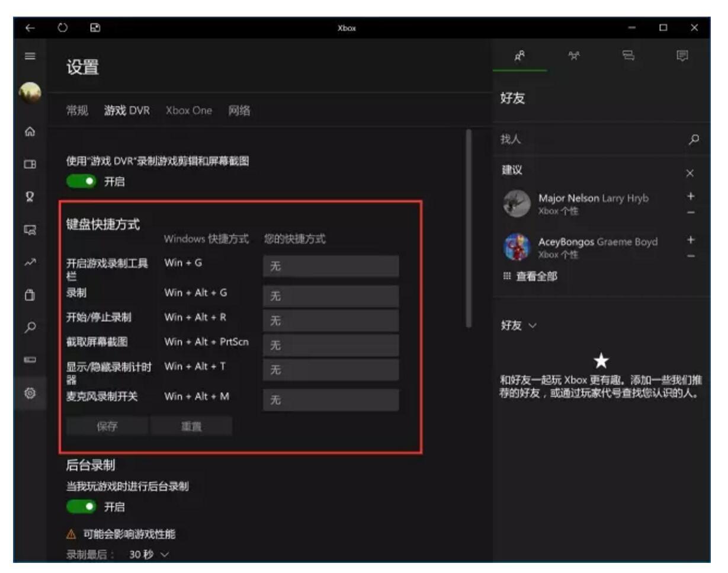Switch to Parties icon tab in right panel
This screenshot has height=573, width=728.
click(x=574, y=56)
